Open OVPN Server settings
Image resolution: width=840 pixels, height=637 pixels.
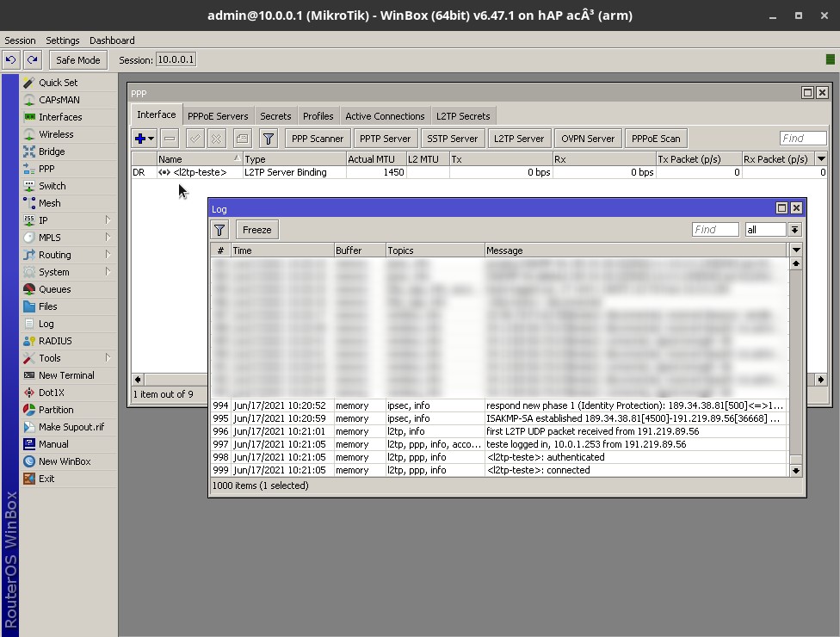coord(588,139)
